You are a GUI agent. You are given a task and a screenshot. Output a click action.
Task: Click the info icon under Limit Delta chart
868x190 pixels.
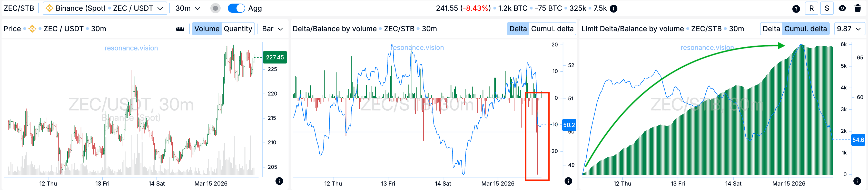click(x=857, y=181)
